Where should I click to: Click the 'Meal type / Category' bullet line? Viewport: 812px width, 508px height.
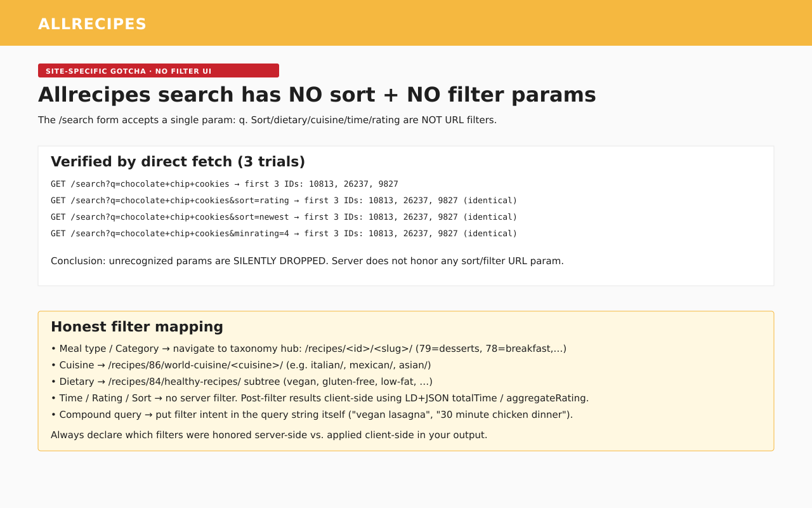[x=308, y=349]
